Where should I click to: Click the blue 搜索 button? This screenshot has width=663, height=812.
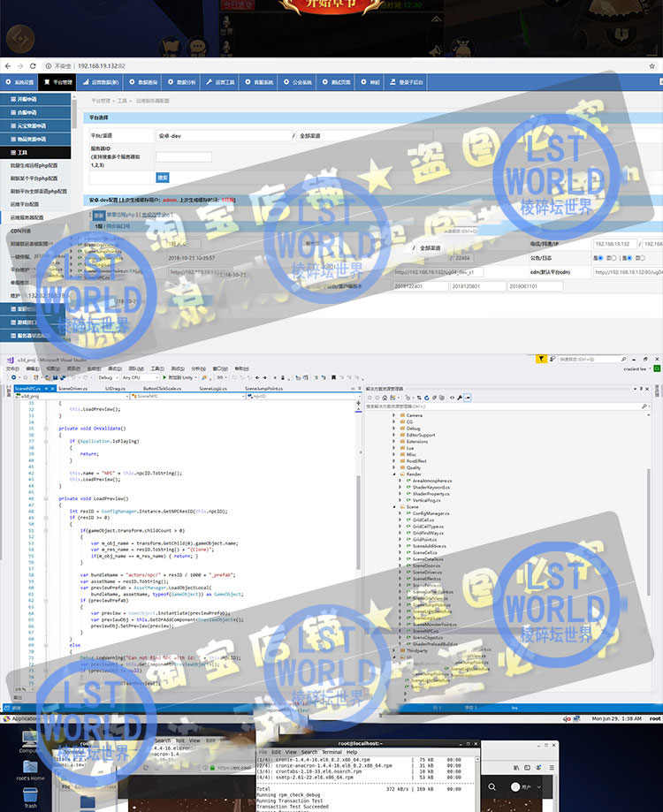162,178
